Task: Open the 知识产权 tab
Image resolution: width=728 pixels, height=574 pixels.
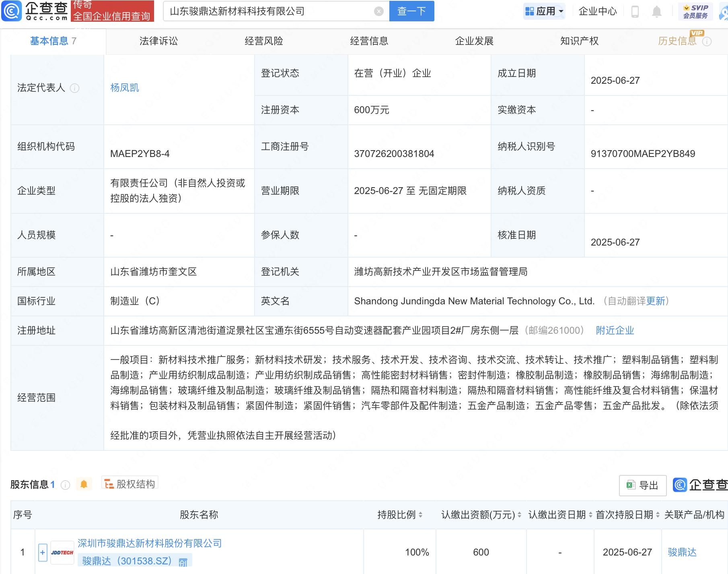Action: point(579,41)
